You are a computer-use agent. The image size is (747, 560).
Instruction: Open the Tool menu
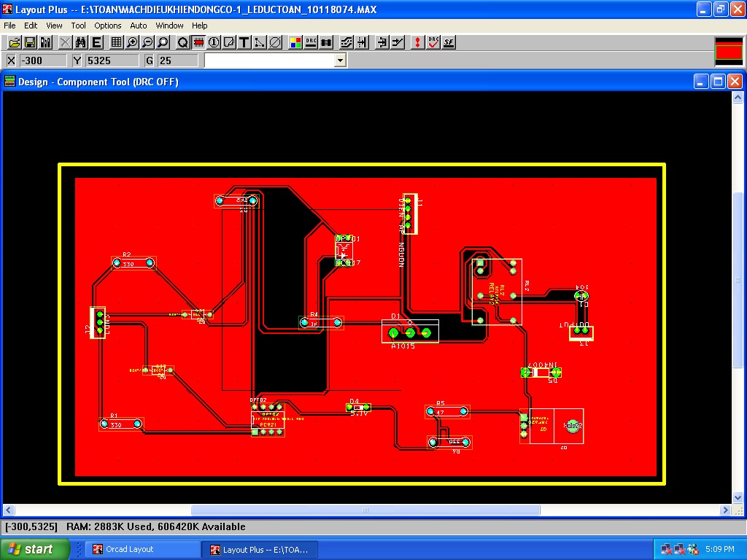point(78,26)
